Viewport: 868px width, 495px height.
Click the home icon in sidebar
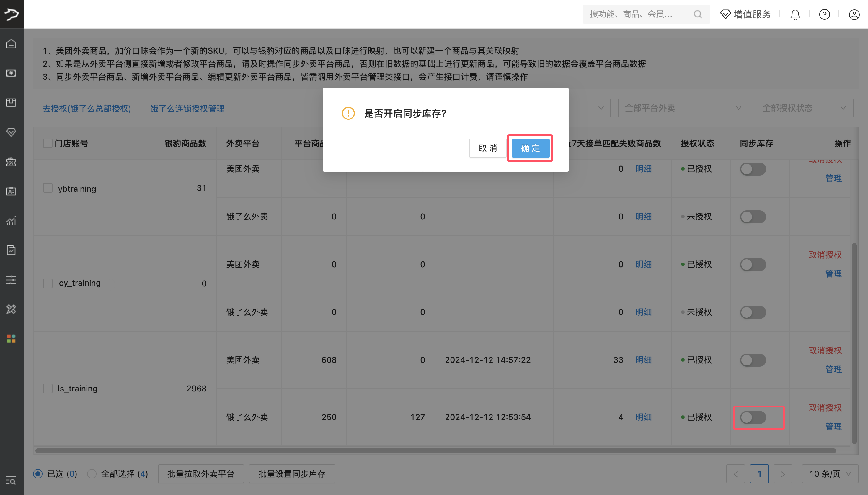[x=11, y=44]
